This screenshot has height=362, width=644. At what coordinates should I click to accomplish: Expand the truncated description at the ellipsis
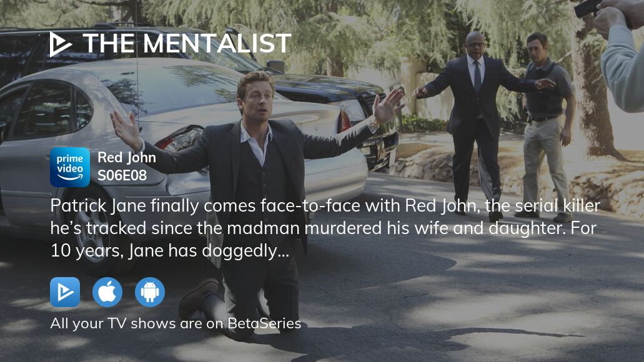(x=284, y=251)
